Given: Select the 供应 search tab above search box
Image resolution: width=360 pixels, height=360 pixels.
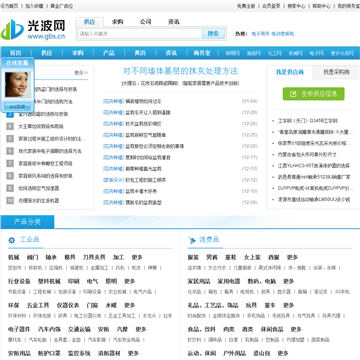Looking at the screenshot, I should click(89, 22).
